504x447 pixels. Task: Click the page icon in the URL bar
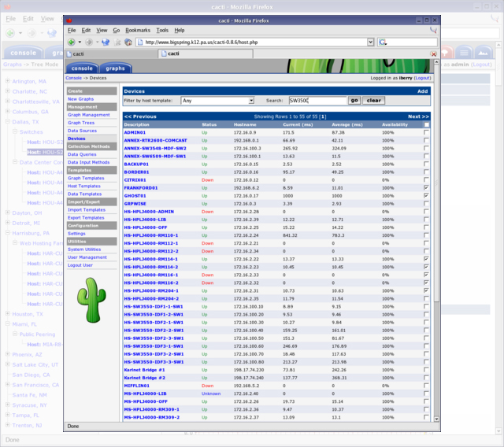coord(139,42)
